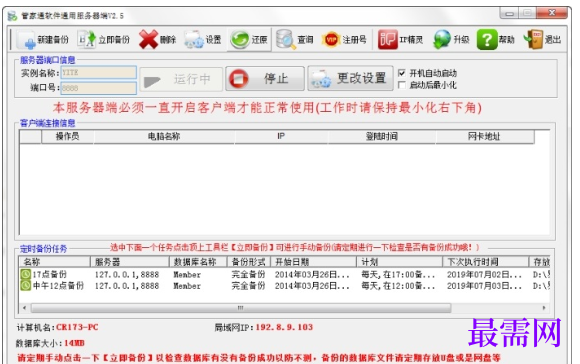Enable 启动后最小化 checkbox
This screenshot has width=580, height=364.
[402, 85]
